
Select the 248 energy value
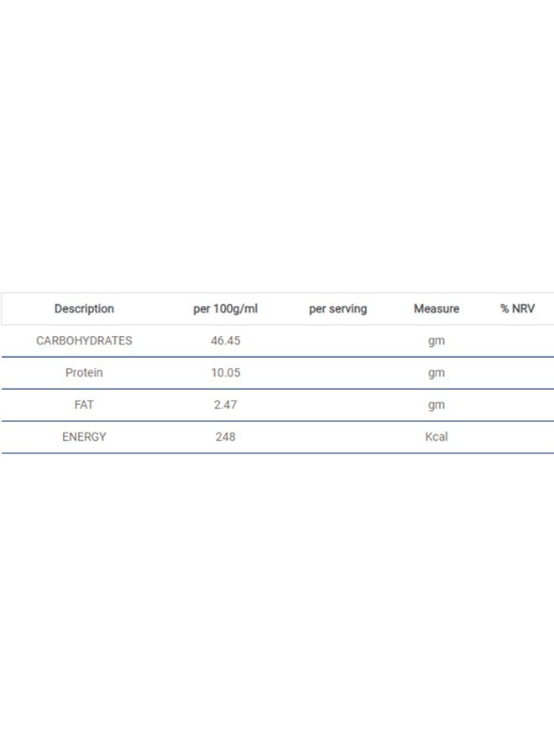coord(225,437)
